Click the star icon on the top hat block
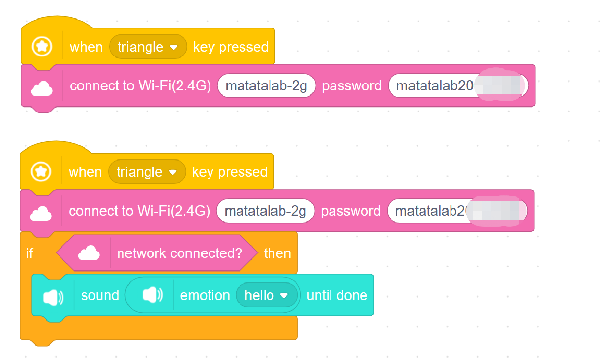 click(42, 47)
